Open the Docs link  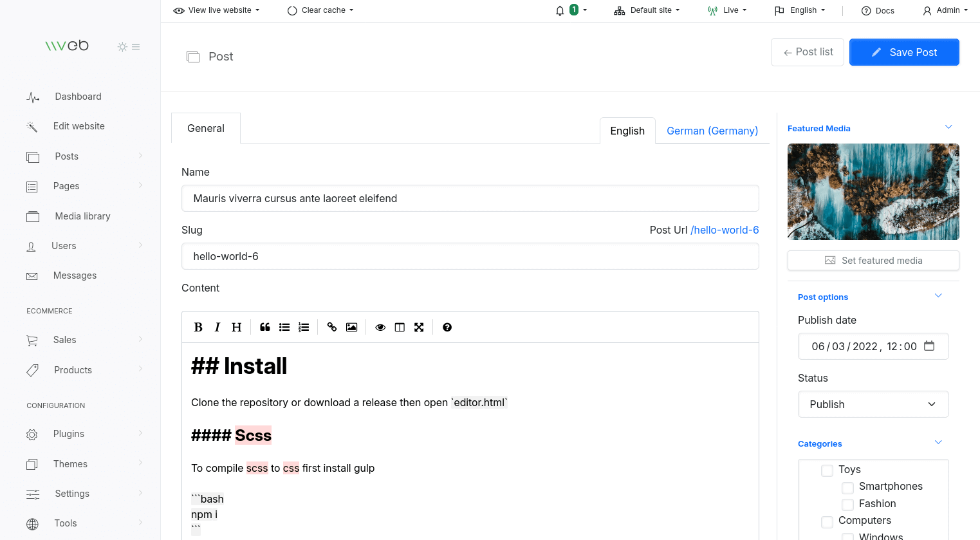(x=878, y=10)
